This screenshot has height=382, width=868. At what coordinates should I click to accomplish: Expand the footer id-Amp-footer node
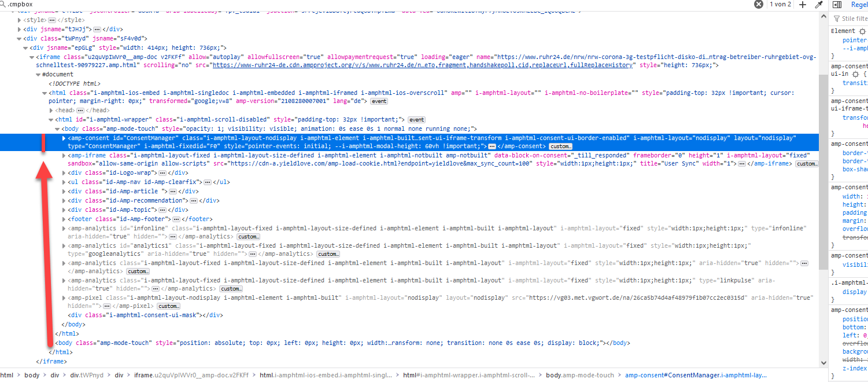(64, 219)
